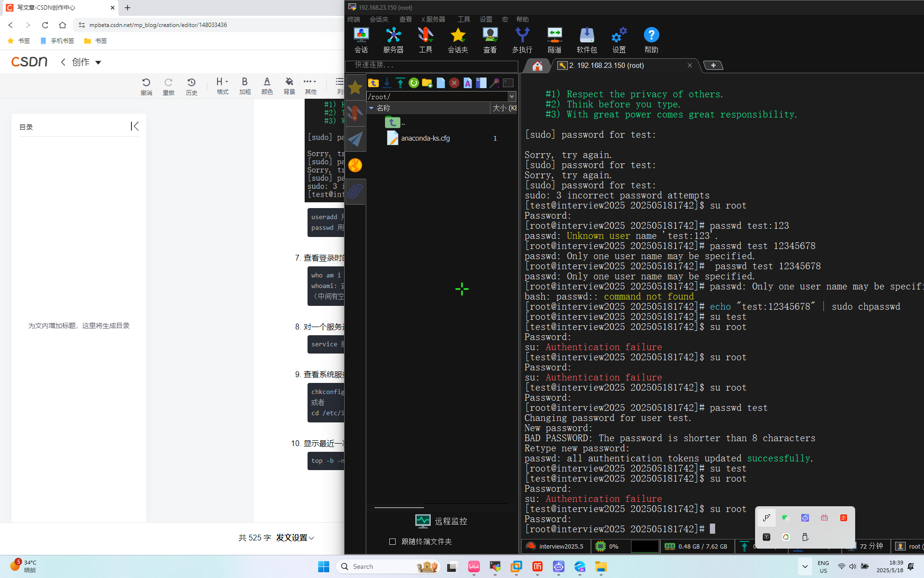This screenshot has width=924, height=578.
Task: Open the 软件包 packages icon
Action: point(587,40)
